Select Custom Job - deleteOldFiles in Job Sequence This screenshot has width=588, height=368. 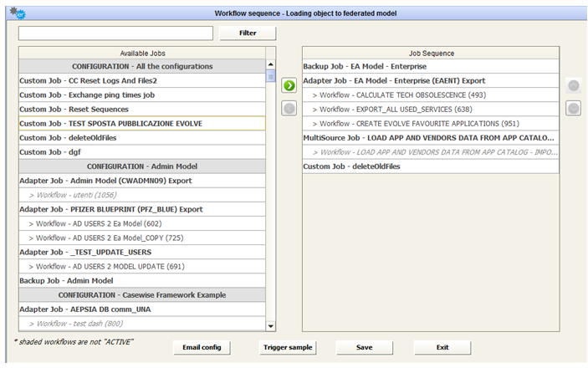[x=431, y=166]
